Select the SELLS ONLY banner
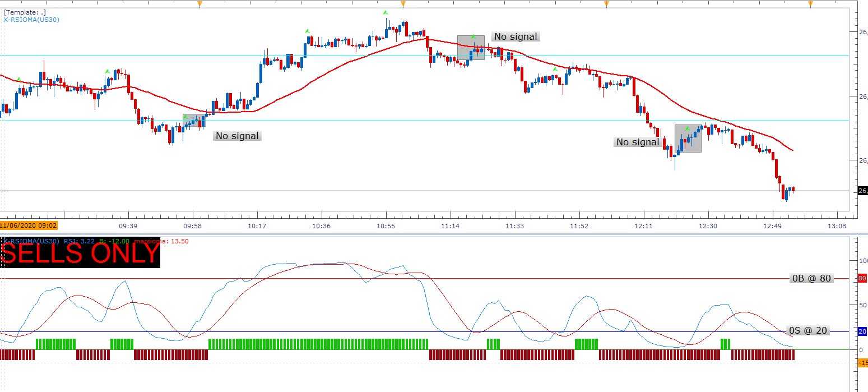 point(82,253)
